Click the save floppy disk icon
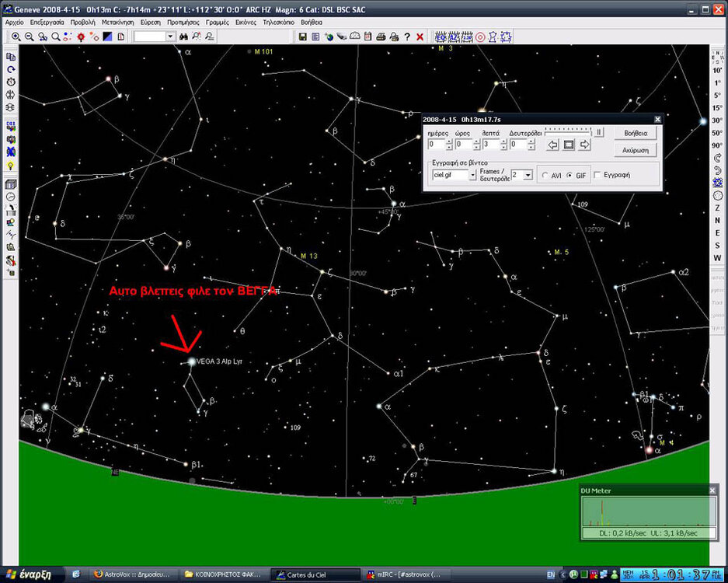 tap(303, 37)
